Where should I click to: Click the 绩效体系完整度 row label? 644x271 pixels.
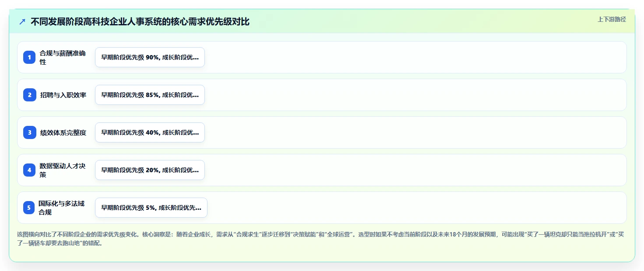tap(63, 132)
